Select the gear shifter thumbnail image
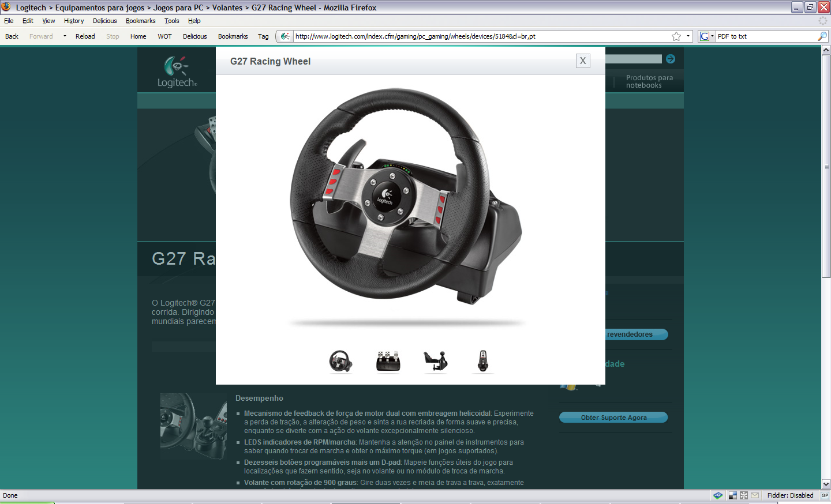Screen dimensions: 831x504 (483, 362)
